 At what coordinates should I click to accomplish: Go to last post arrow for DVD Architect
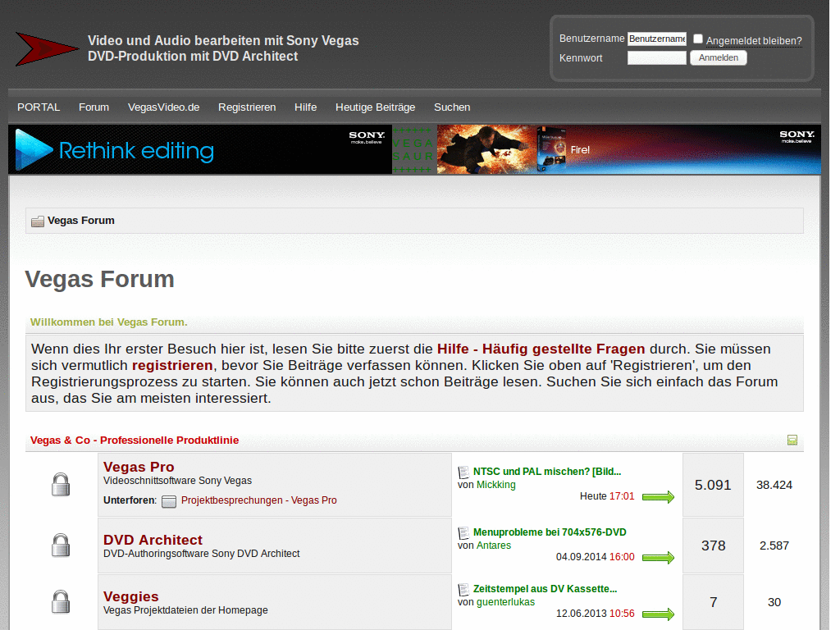(658, 558)
